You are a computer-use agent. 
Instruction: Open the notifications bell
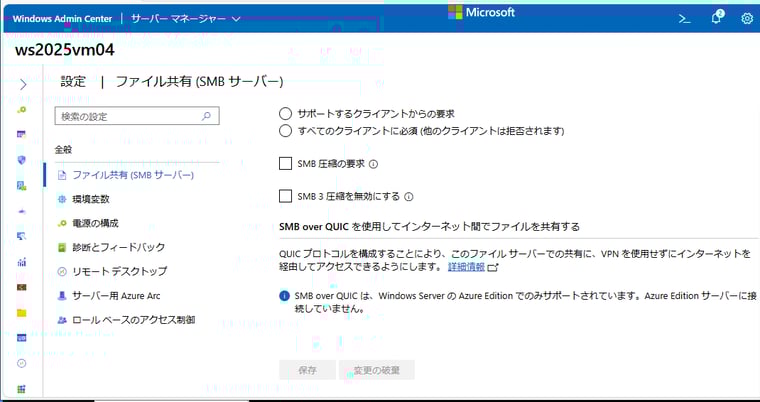point(717,18)
